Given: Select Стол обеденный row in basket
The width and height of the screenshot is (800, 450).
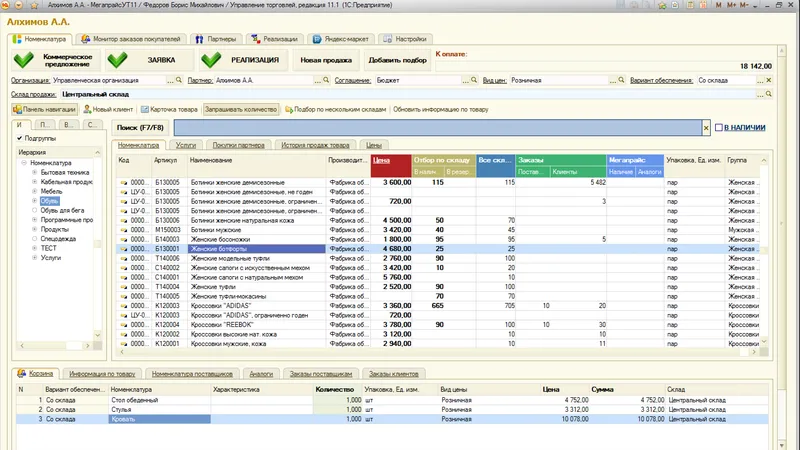Looking at the screenshot, I should (x=392, y=400).
